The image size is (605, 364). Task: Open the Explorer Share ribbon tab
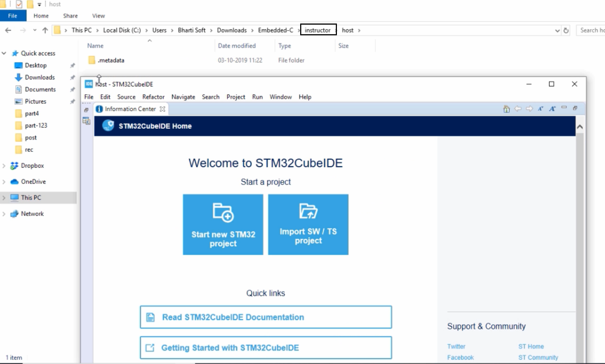point(70,16)
